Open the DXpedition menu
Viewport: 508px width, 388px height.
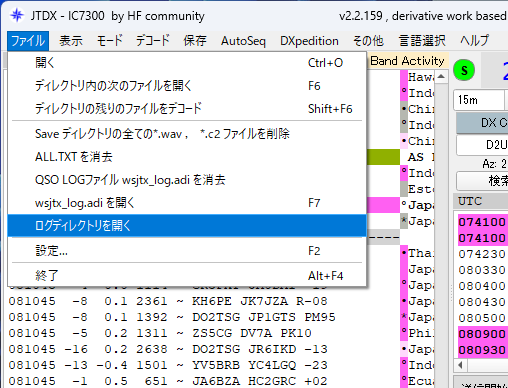(x=309, y=41)
